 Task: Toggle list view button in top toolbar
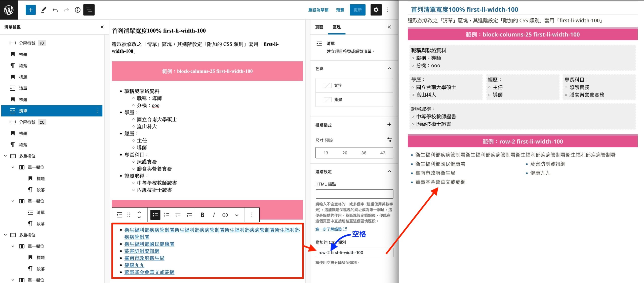point(89,10)
